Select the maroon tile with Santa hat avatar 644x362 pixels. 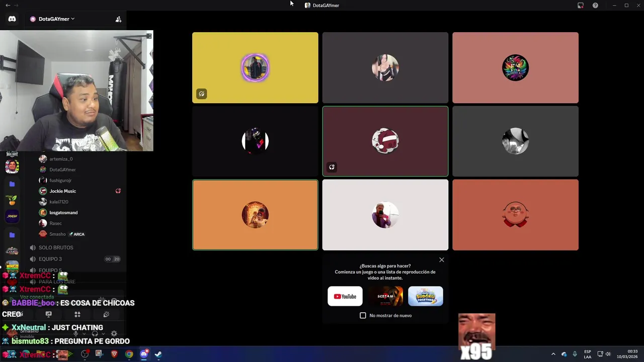click(385, 141)
